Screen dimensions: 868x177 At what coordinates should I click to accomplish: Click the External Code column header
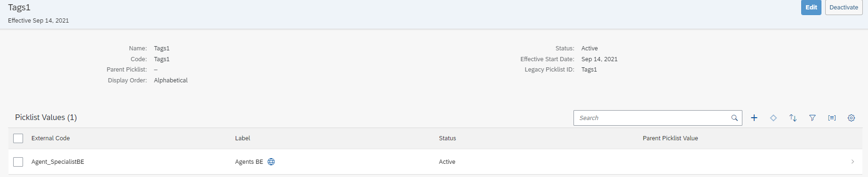click(x=50, y=138)
